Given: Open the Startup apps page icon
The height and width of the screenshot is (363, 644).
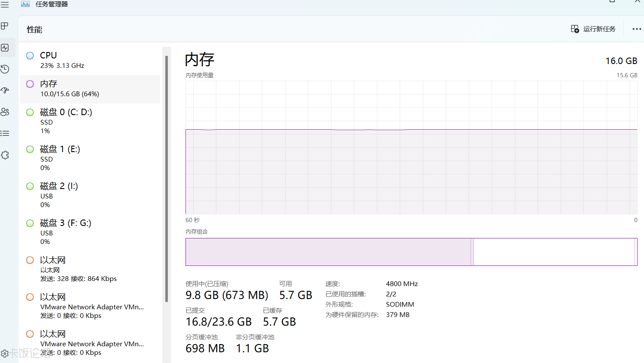Looking at the screenshot, I should pos(5,90).
